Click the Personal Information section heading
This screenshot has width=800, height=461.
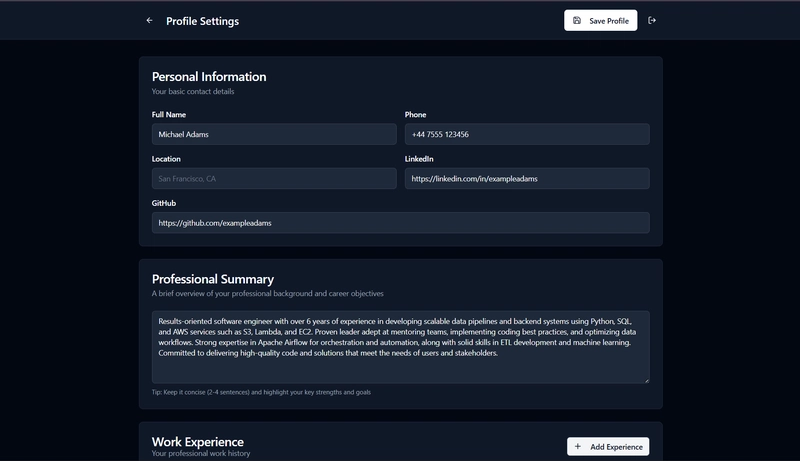[209, 77]
